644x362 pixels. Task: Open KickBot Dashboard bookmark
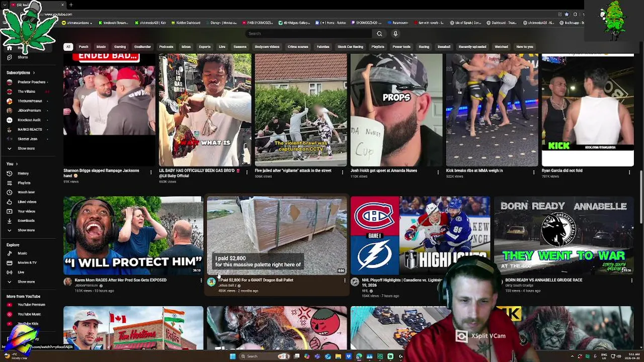pyautogui.click(x=186, y=23)
